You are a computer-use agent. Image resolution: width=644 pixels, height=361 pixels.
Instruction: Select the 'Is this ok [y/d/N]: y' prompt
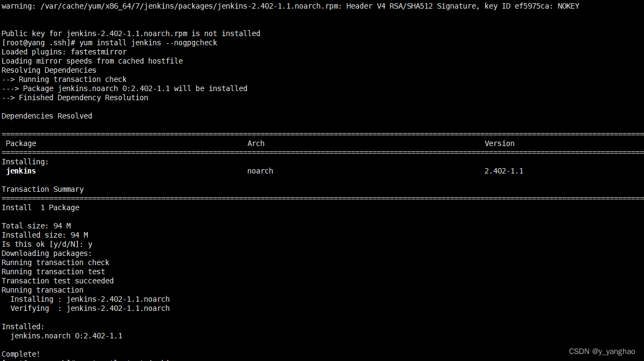47,245
